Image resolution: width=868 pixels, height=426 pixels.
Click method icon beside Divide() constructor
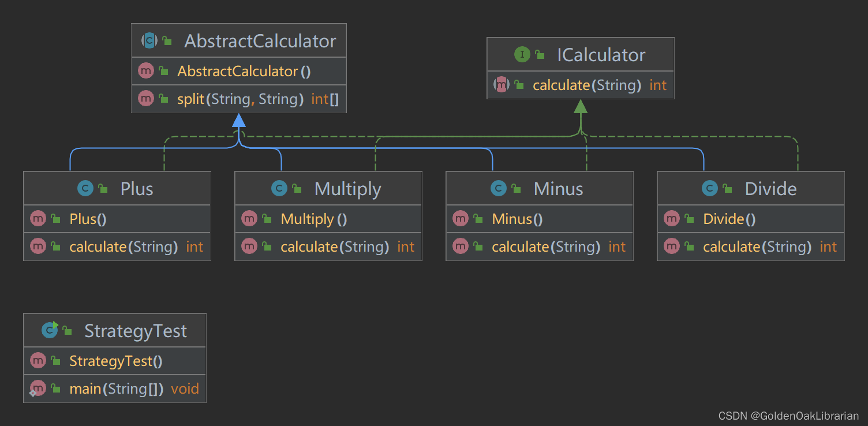(672, 219)
